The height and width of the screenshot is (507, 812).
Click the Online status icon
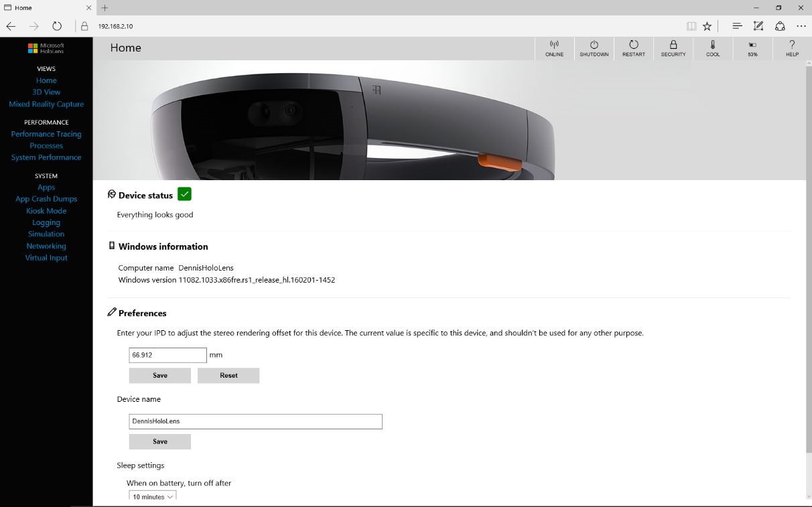pos(554,48)
